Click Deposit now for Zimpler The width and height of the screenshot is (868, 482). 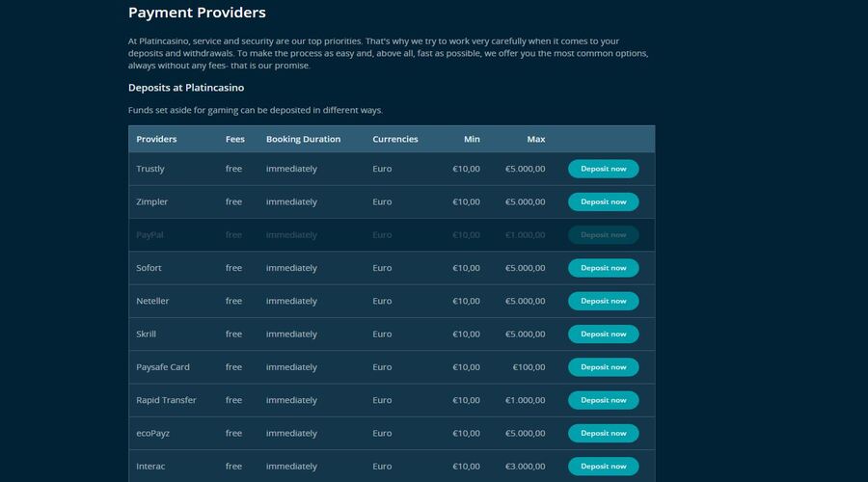tap(604, 202)
